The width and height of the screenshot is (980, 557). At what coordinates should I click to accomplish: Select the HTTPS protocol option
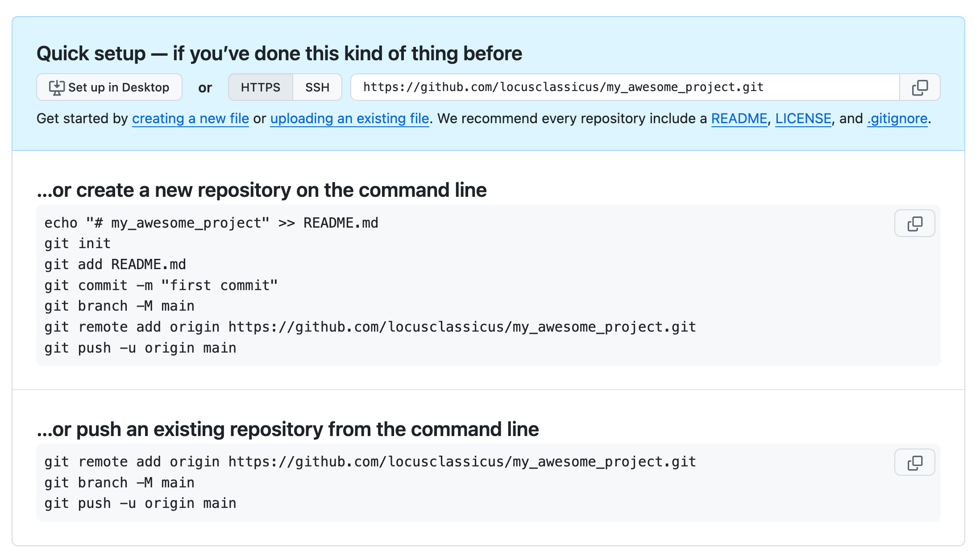pos(261,87)
